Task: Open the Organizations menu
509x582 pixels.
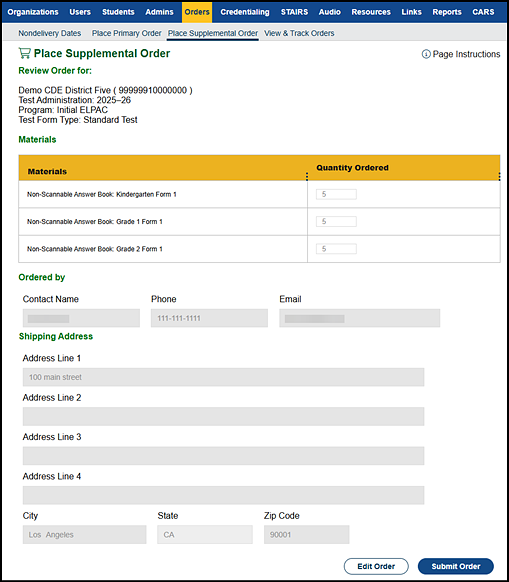Action: [33, 12]
